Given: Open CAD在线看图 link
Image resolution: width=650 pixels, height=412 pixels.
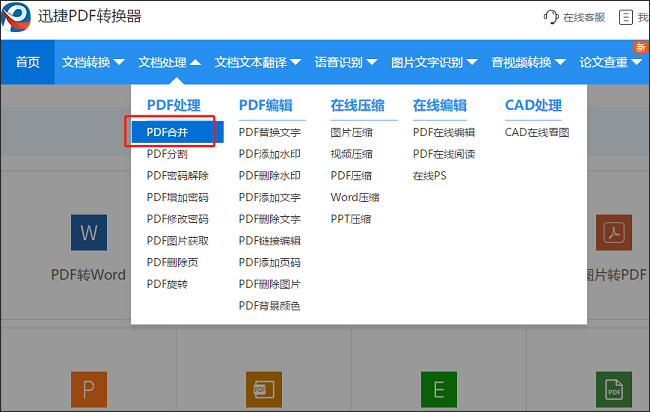Looking at the screenshot, I should tap(537, 132).
